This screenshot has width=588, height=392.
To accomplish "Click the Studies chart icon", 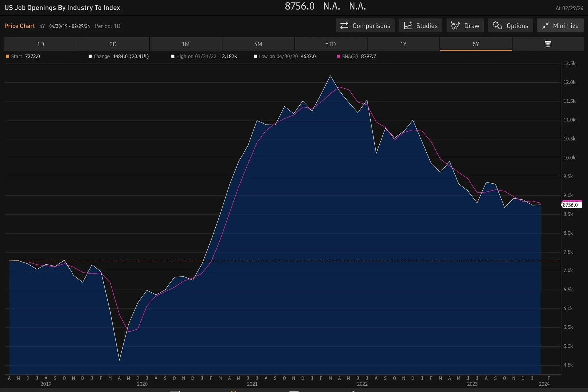I will pos(408,26).
